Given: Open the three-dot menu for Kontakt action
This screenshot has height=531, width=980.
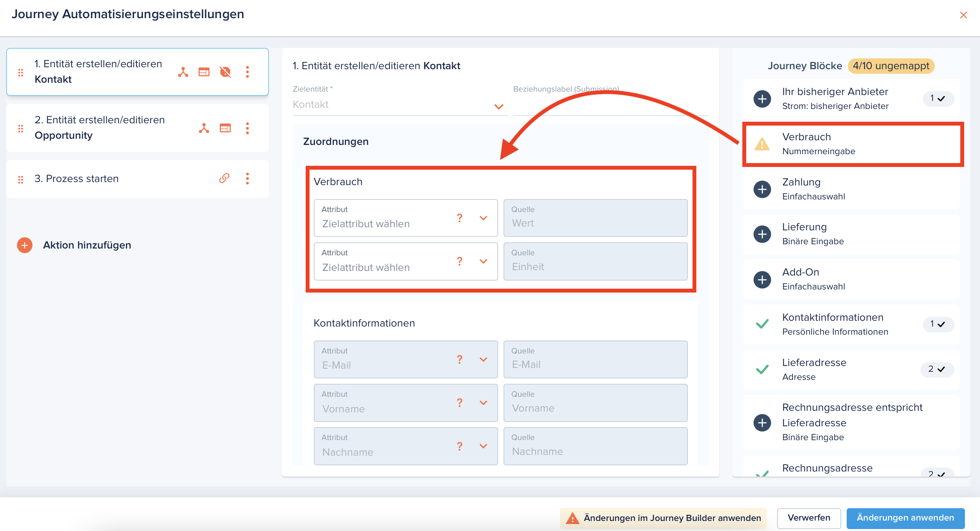Looking at the screenshot, I should tap(247, 72).
